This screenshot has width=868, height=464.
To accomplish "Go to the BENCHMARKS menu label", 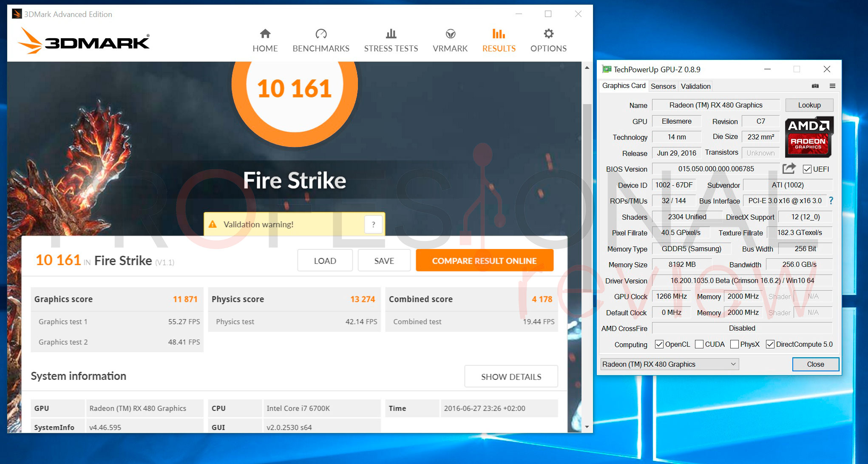I will tap(321, 48).
